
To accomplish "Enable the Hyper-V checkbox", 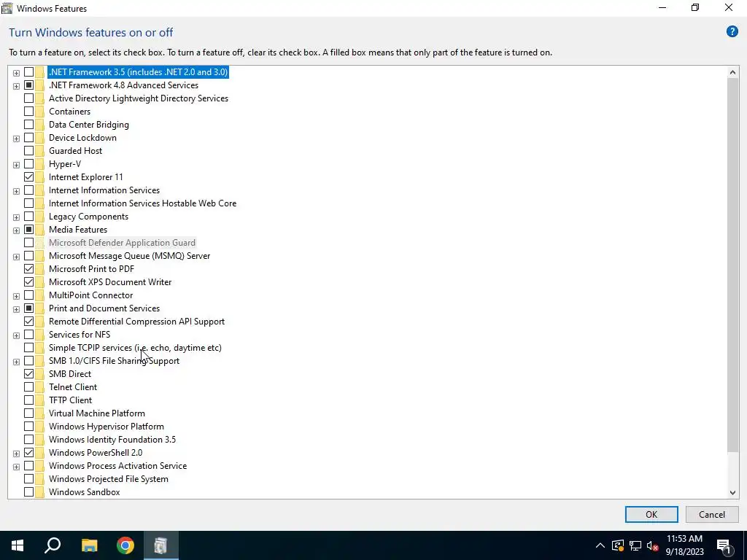I will click(x=28, y=164).
